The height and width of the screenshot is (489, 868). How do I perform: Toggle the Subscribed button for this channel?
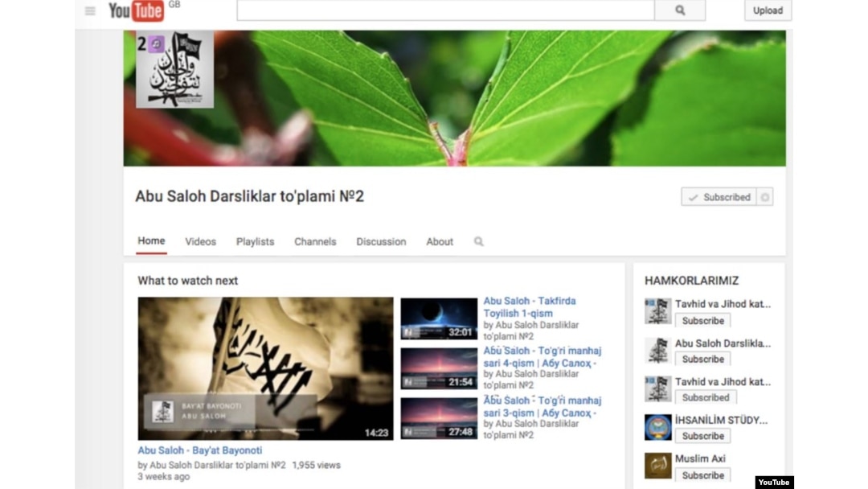[x=719, y=197]
